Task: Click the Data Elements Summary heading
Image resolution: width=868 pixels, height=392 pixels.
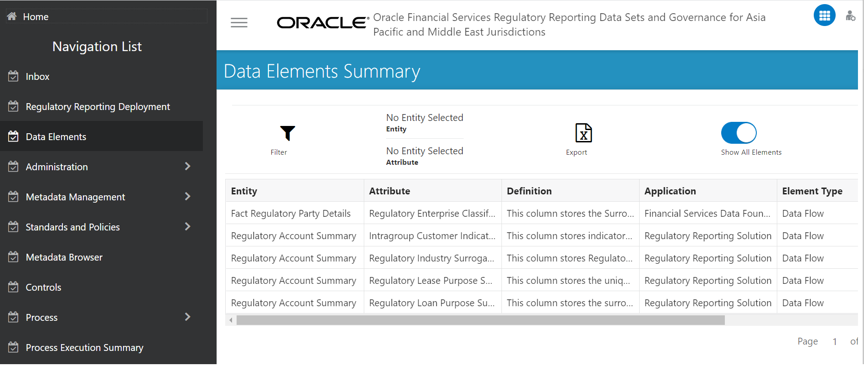Action: pos(322,71)
